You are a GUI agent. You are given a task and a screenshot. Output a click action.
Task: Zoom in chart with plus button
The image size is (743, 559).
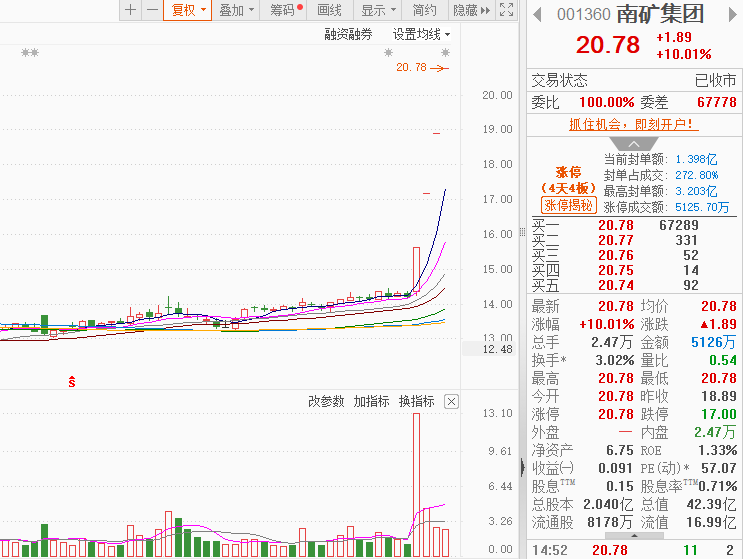pyautogui.click(x=131, y=9)
